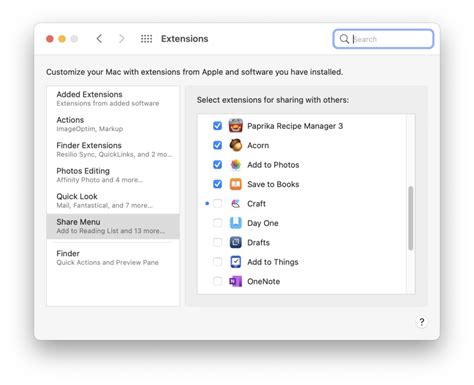The image size is (474, 385).
Task: Click the Add to Photos label
Action: pyautogui.click(x=273, y=165)
